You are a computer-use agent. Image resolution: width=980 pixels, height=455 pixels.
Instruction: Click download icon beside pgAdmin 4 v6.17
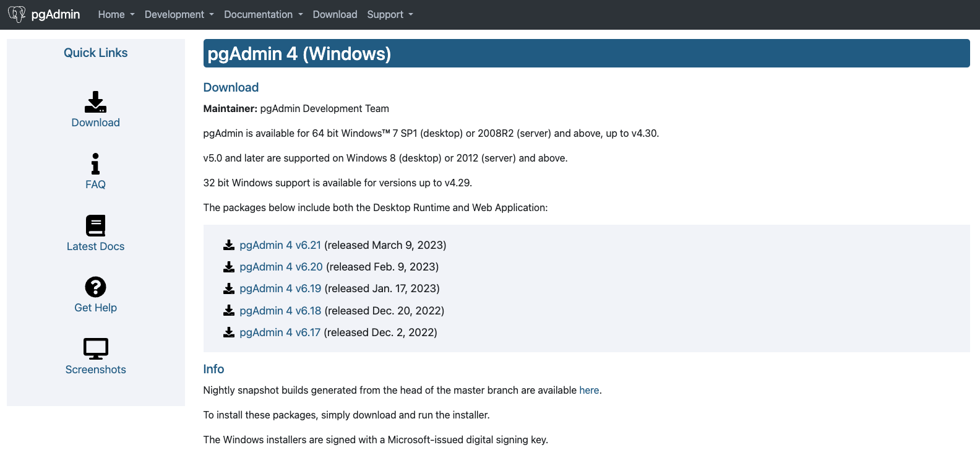229,332
